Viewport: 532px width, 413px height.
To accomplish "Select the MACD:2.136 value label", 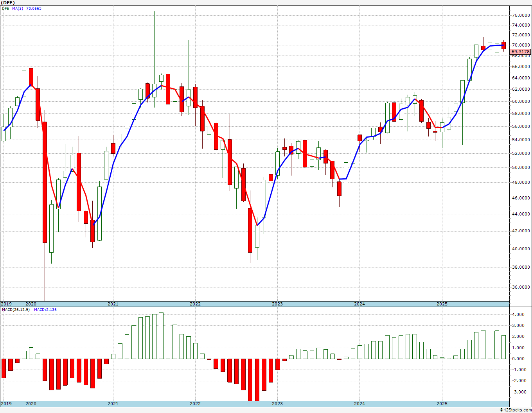I will (45, 309).
